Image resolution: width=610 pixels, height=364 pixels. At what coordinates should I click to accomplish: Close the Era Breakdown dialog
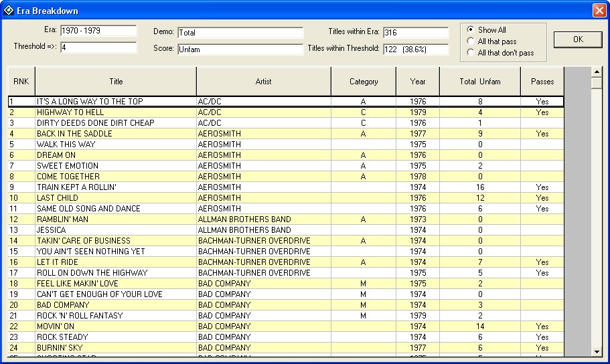[x=599, y=11]
